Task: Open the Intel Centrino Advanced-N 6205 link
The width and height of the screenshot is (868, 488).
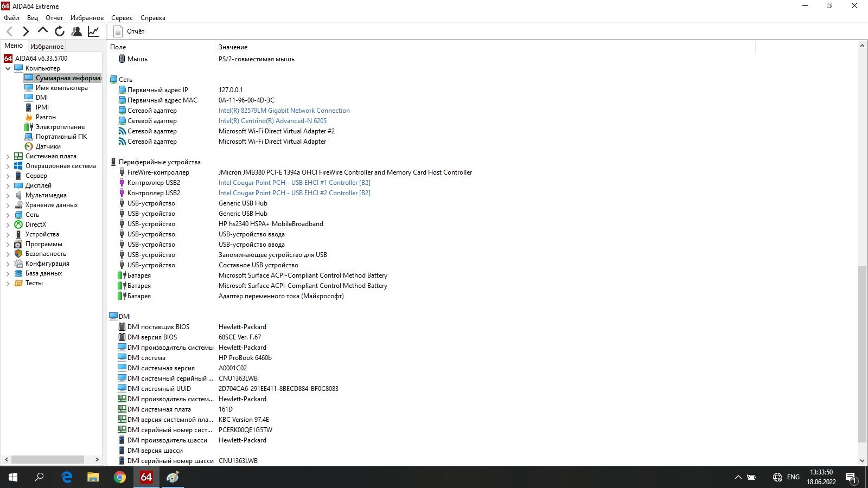Action: pyautogui.click(x=272, y=121)
